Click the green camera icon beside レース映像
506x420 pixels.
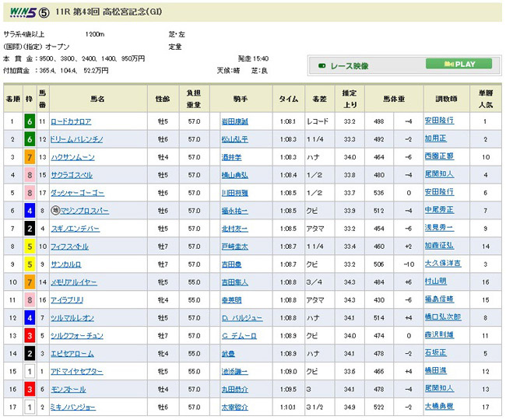point(322,66)
